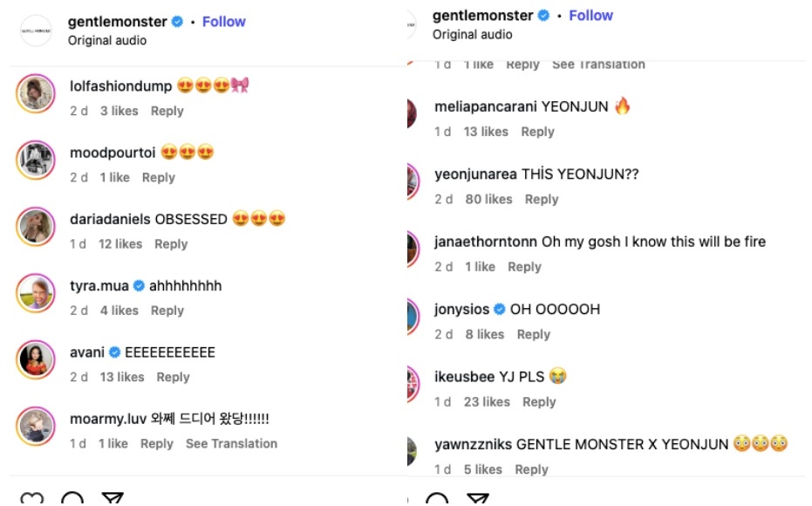Screen dimensions: 812x506
Task: Reply to janaethorntonn's comment
Action: (524, 267)
